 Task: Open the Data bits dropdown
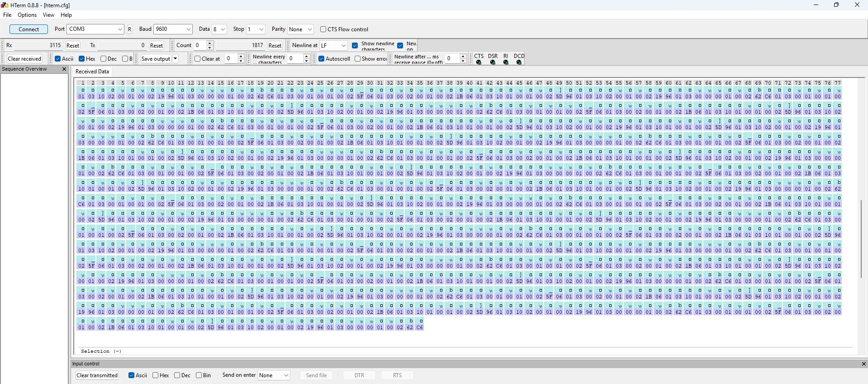point(223,29)
